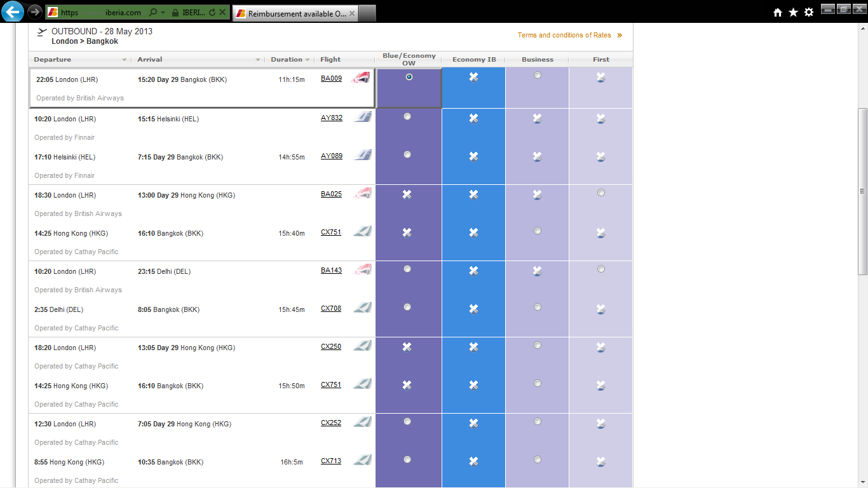
Task: Open flight CX252 details link
Action: 331,423
